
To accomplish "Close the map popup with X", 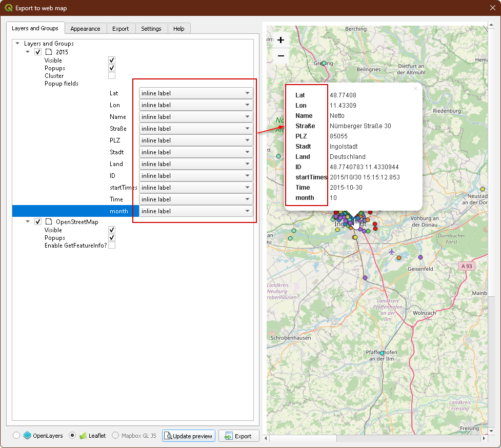I will coord(415,89).
